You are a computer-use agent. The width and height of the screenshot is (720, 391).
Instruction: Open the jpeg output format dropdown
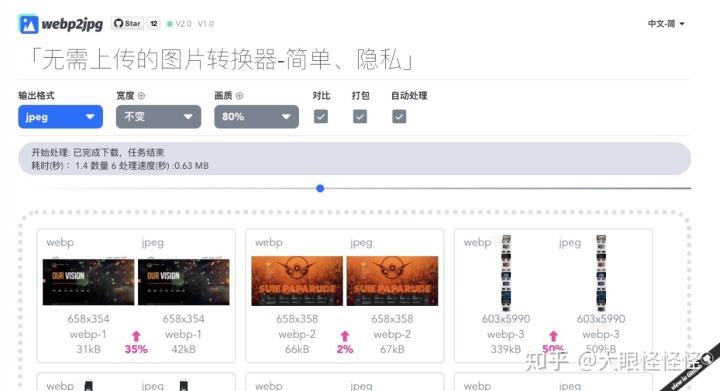61,117
